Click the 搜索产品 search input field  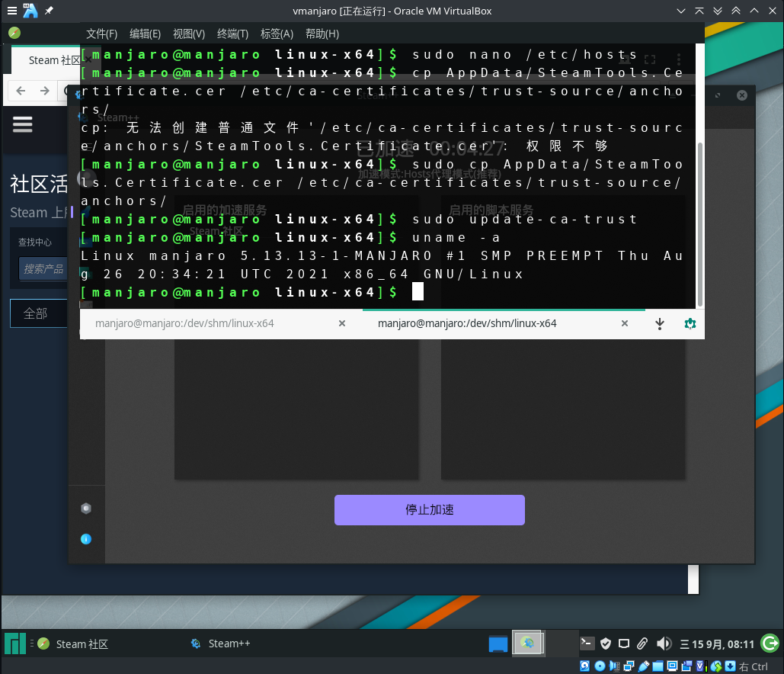(43, 268)
